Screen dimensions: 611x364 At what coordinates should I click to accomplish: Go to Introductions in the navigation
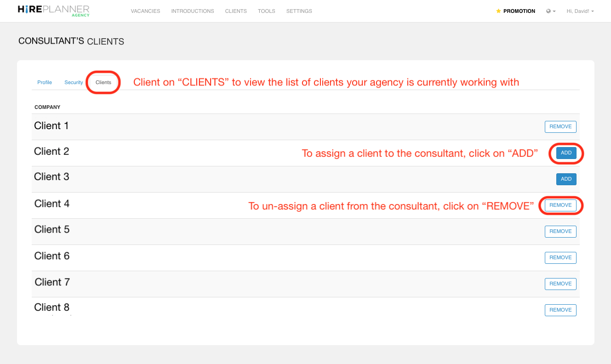pos(192,11)
